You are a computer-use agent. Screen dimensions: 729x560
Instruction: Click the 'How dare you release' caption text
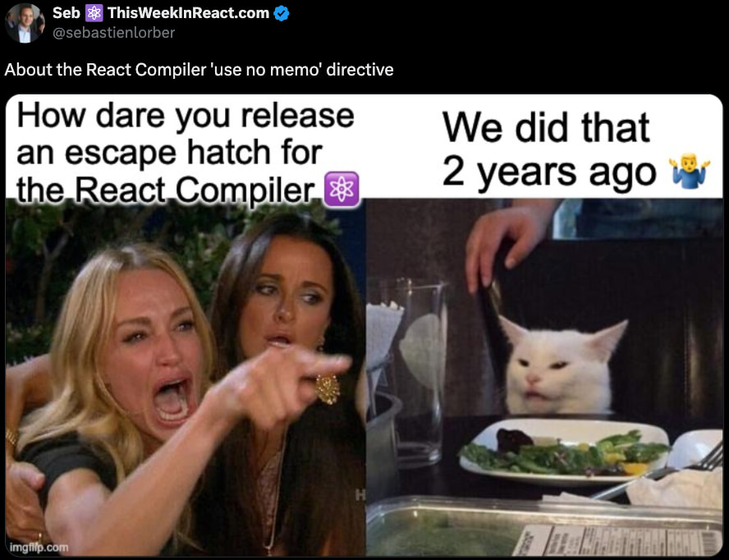pos(185,117)
